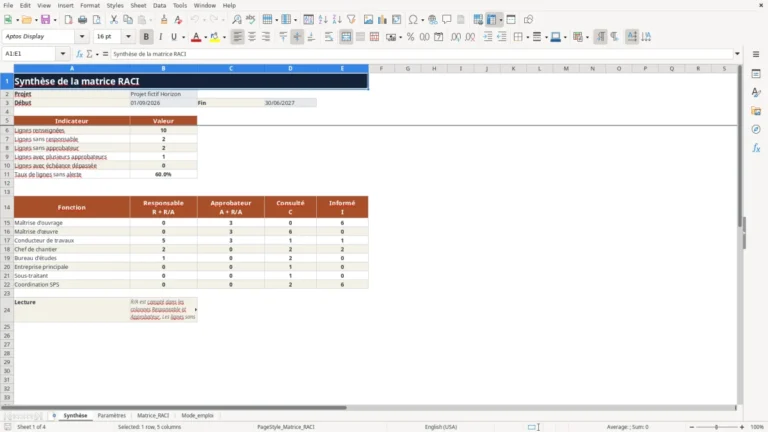Clear direct formatting
This screenshot has height=432, width=768.
(x=178, y=20)
